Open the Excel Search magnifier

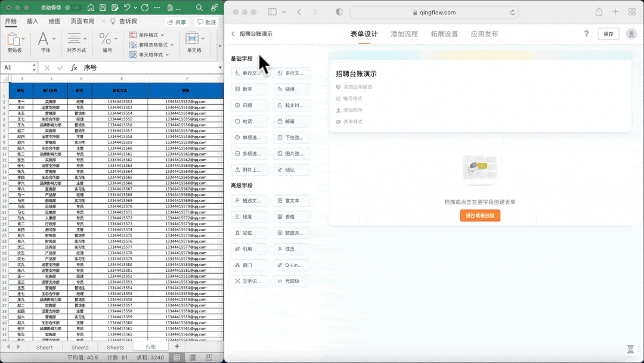pos(199,7)
